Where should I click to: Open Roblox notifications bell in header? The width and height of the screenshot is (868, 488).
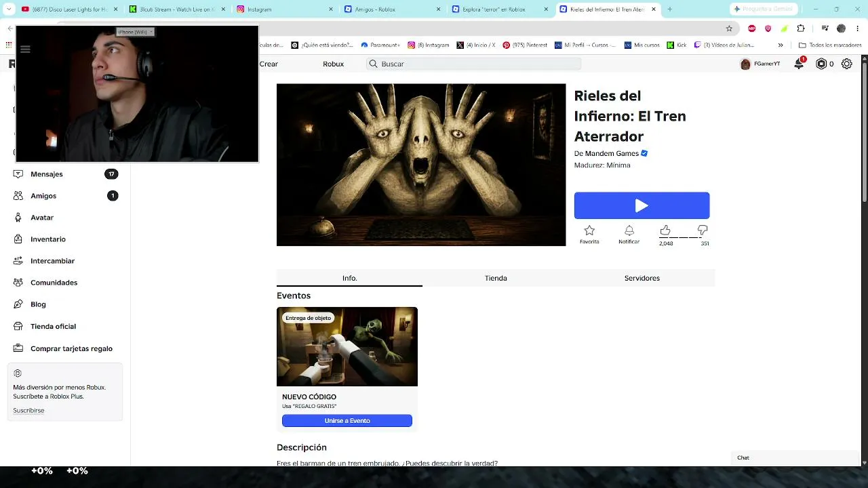click(x=799, y=64)
